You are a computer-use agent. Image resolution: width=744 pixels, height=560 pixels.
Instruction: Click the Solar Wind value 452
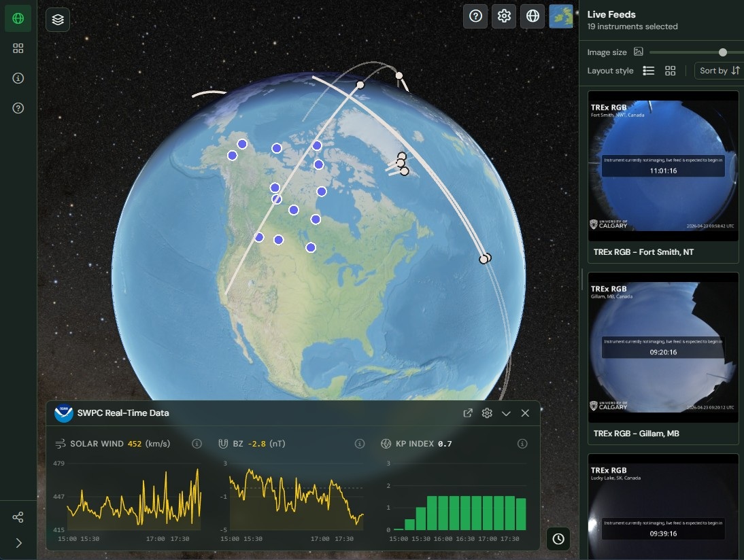[135, 444]
